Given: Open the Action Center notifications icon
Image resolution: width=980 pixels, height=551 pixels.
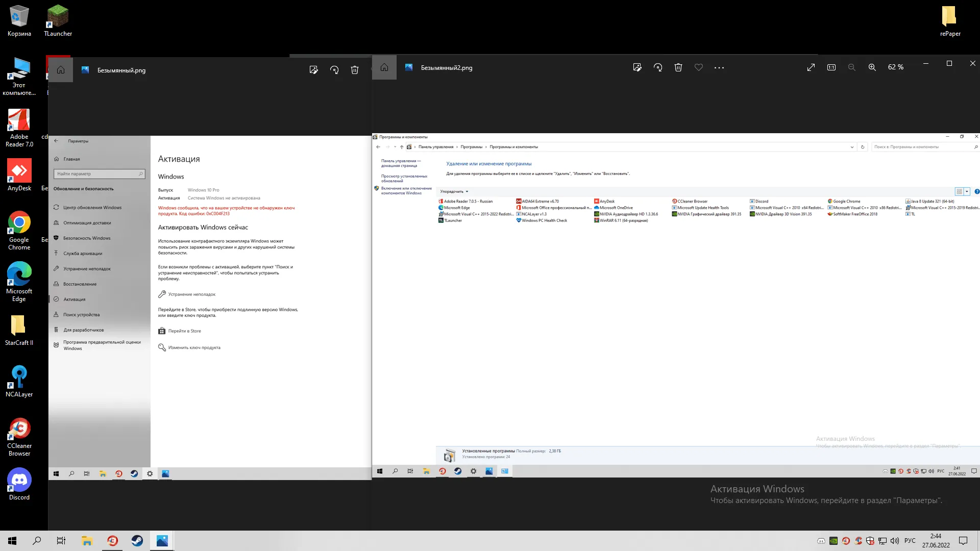Looking at the screenshot, I should [963, 541].
